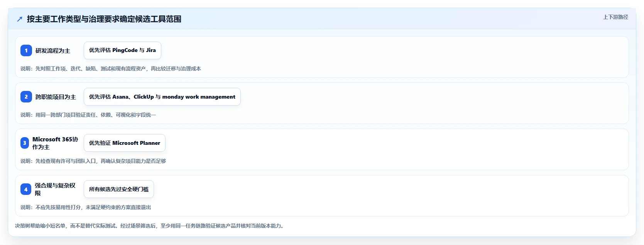Click step number 2 badge for 跨职能项目为主
This screenshot has height=245, width=644.
pos(26,97)
